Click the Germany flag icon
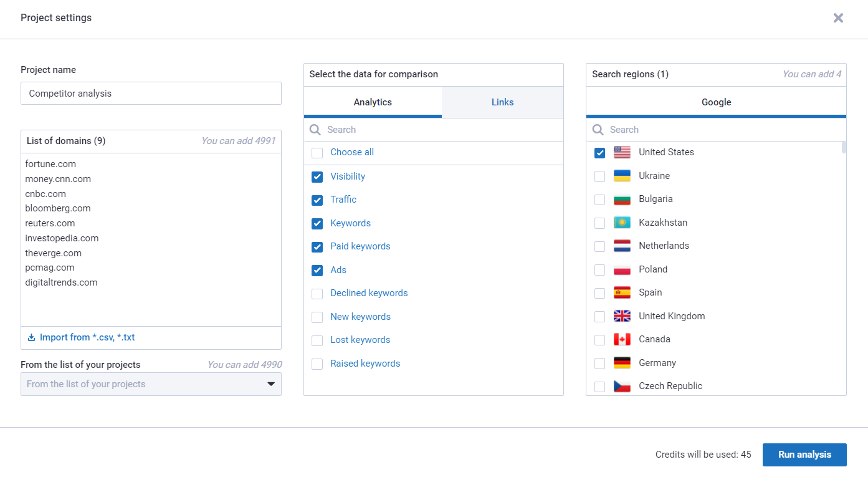This screenshot has height=477, width=868. coord(622,363)
